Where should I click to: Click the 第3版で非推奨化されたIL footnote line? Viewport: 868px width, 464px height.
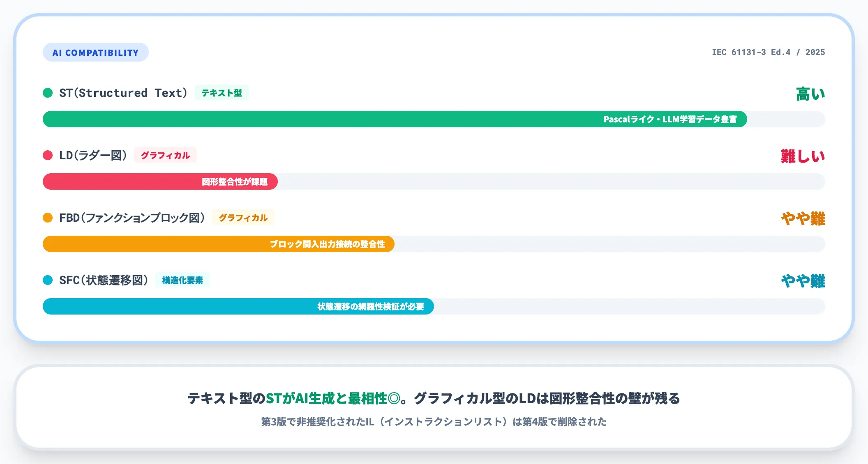pos(434,422)
